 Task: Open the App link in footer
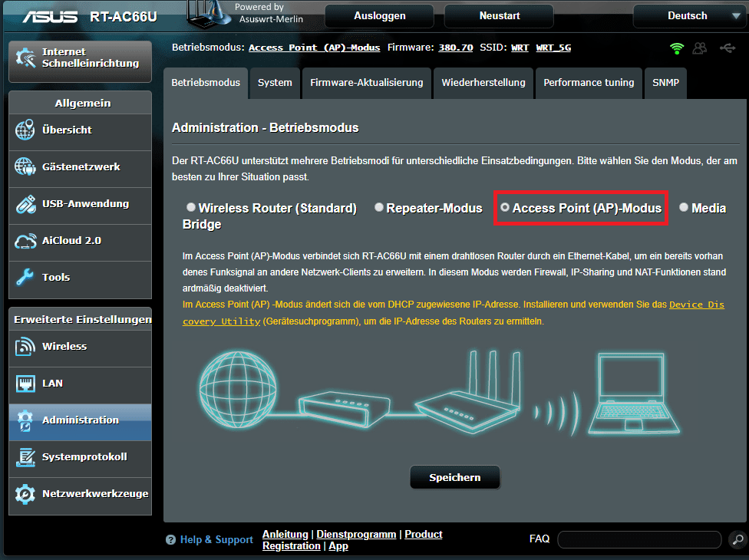(338, 546)
